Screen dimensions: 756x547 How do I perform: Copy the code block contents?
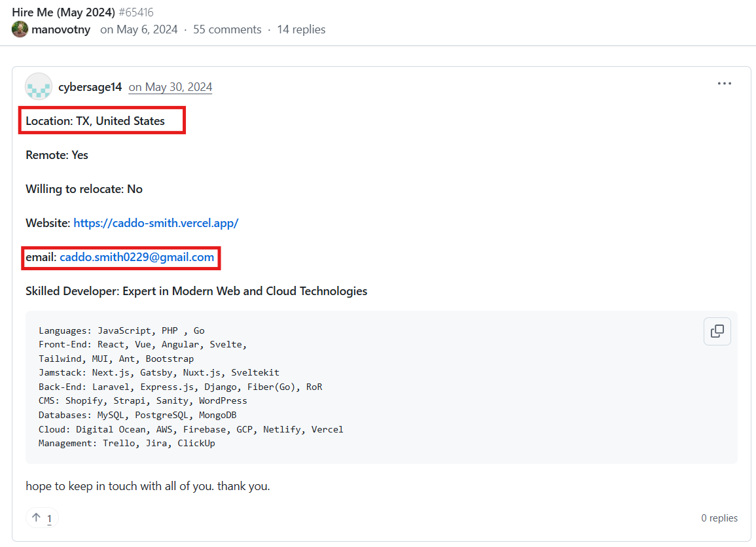click(717, 331)
